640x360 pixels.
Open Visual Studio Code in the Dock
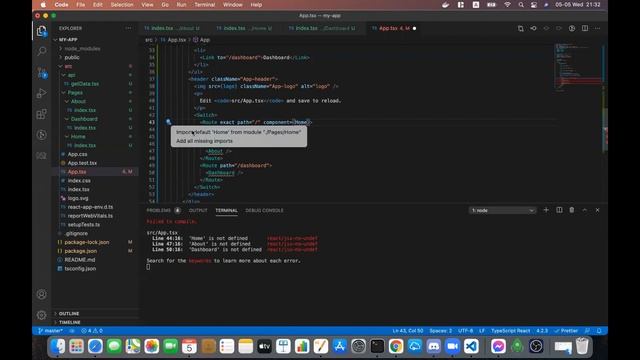coord(471,346)
